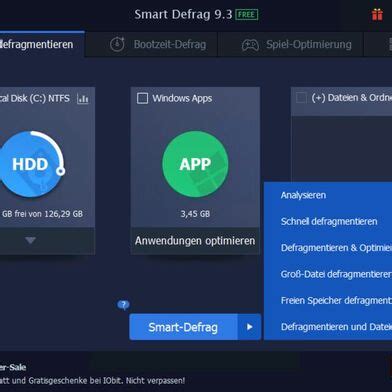
Task: Tick the Windows Apps checkbox
Action: click(142, 98)
